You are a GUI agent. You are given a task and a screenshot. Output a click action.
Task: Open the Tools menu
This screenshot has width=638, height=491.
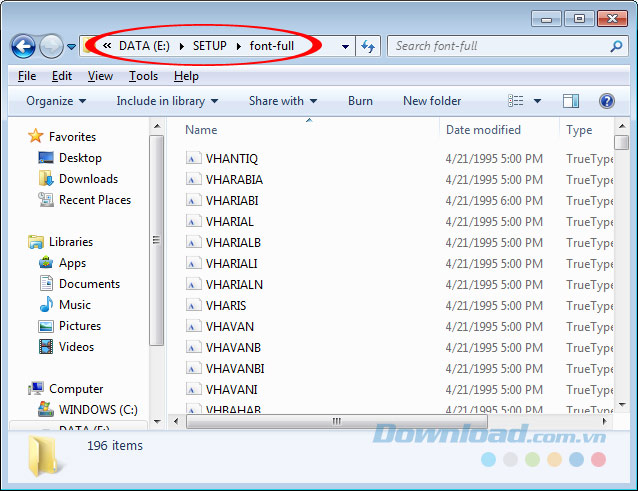(143, 76)
